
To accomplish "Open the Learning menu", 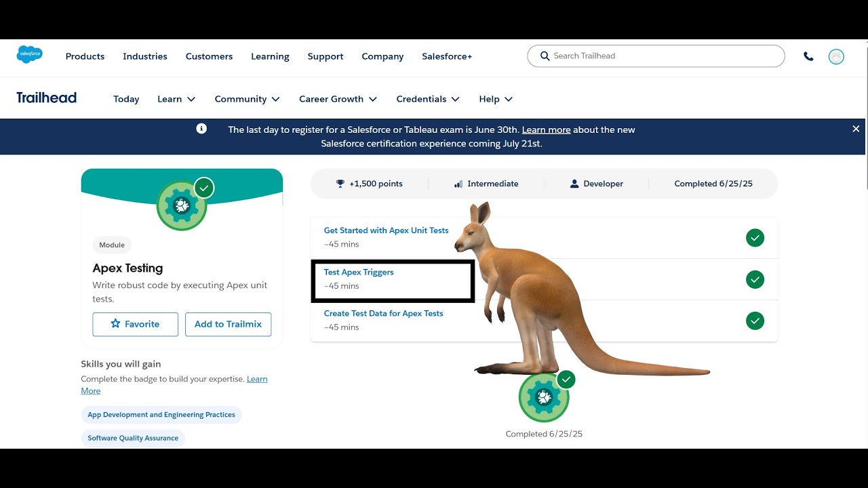I will tap(270, 56).
